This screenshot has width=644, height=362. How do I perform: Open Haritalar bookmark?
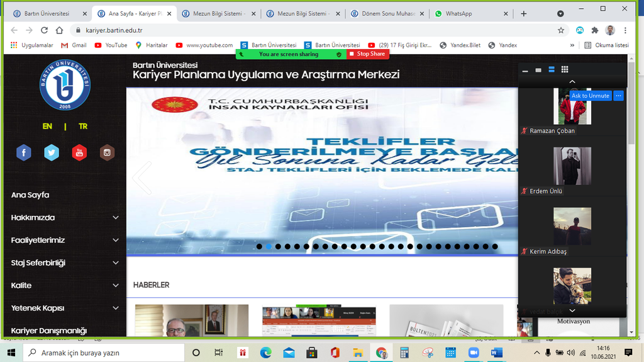(152, 45)
